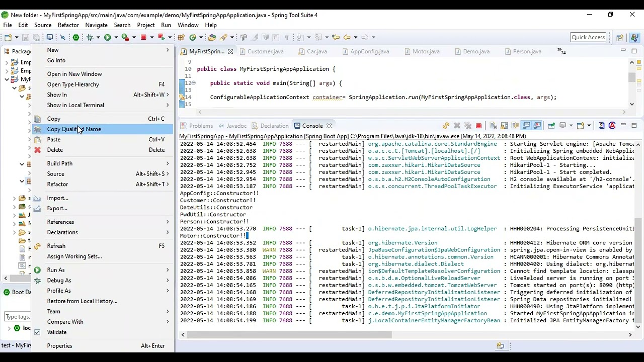This screenshot has width=644, height=362.
Task: Open the Run toolbar dropdown arrow
Action: pos(116,37)
